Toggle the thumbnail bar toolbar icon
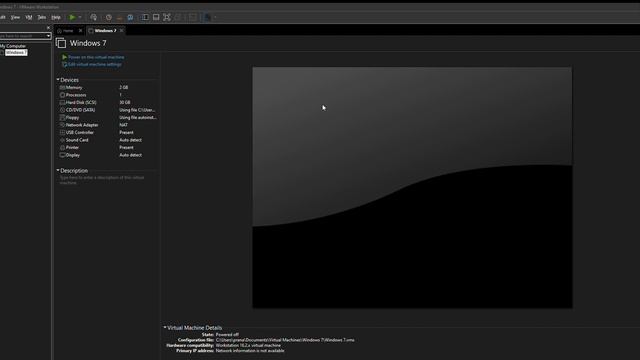This screenshot has height=360, width=640. [156, 17]
